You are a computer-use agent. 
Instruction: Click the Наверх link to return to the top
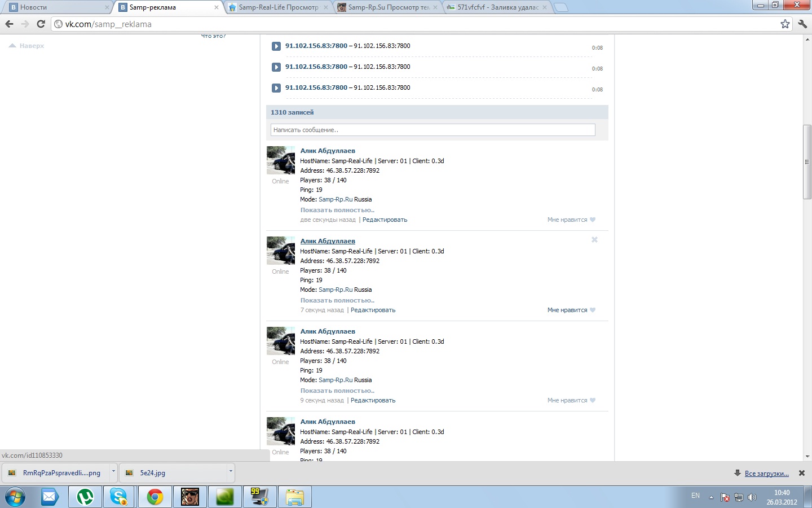pos(27,46)
